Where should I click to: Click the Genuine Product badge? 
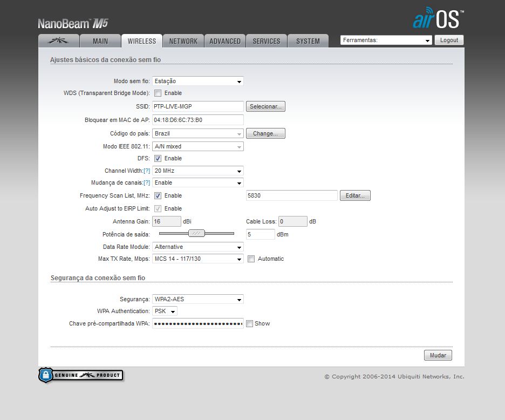pos(81,375)
